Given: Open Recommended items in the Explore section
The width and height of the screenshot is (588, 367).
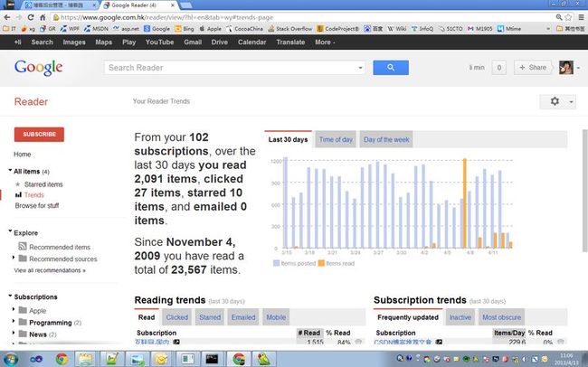Looking at the screenshot, I should (x=60, y=247).
